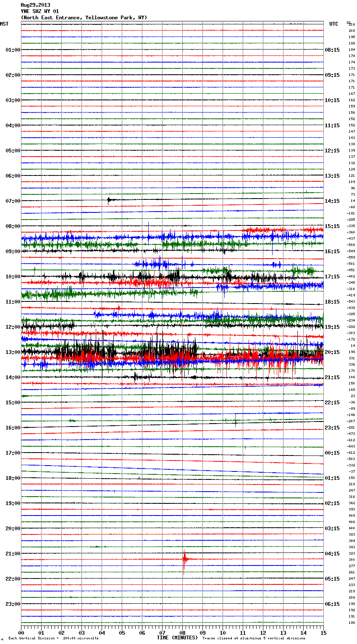Click the 19:15 UTC time label
Screen dimensions: 357x644
[332, 327]
